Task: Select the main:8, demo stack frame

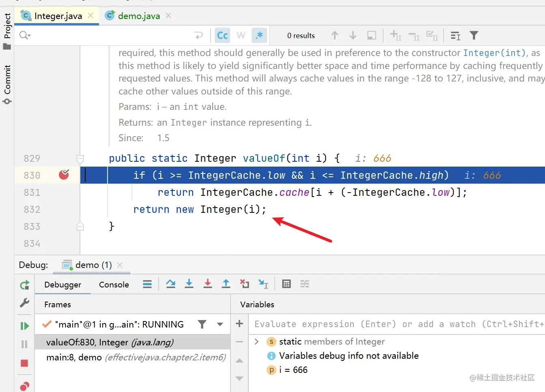Action: tap(132, 358)
